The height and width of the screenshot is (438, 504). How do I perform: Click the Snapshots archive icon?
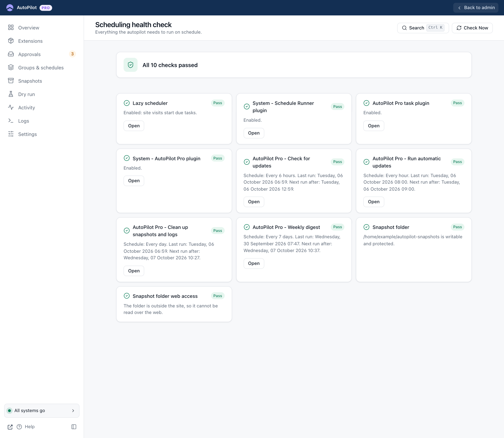(x=11, y=81)
